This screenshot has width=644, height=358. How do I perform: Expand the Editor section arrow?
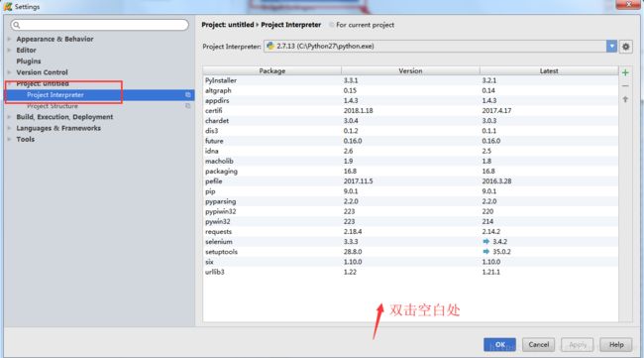click(9, 51)
